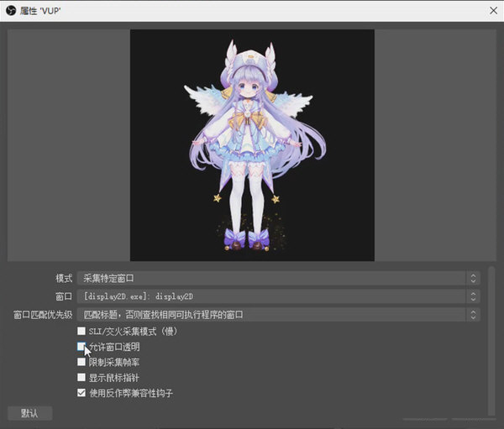This screenshot has height=429, width=504.
Task: Click the OBS logo in title bar
Action: pos(11,11)
